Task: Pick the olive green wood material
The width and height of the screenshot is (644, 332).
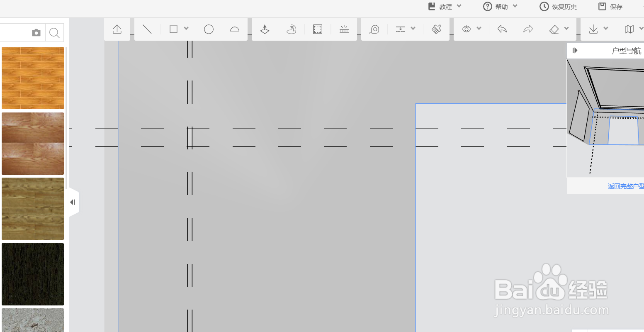Action: 33,209
